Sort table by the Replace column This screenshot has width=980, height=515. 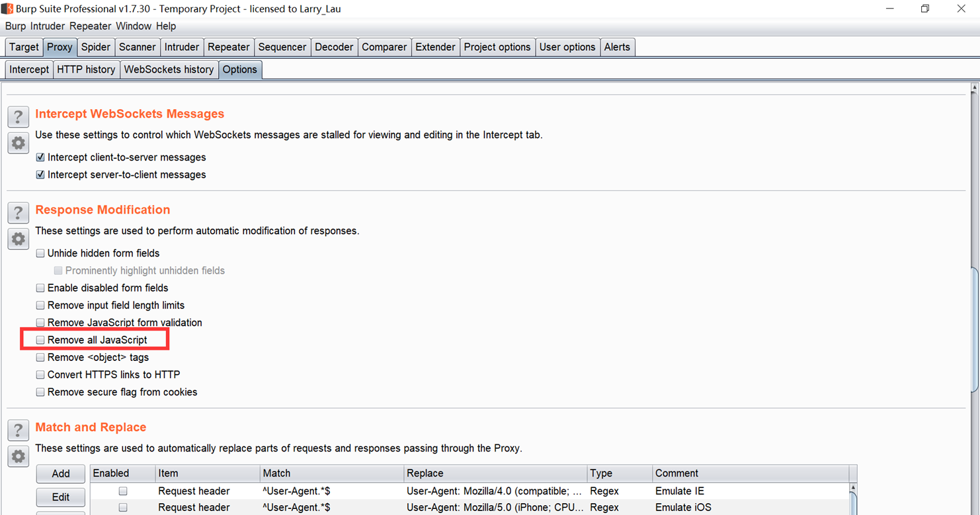(495, 473)
